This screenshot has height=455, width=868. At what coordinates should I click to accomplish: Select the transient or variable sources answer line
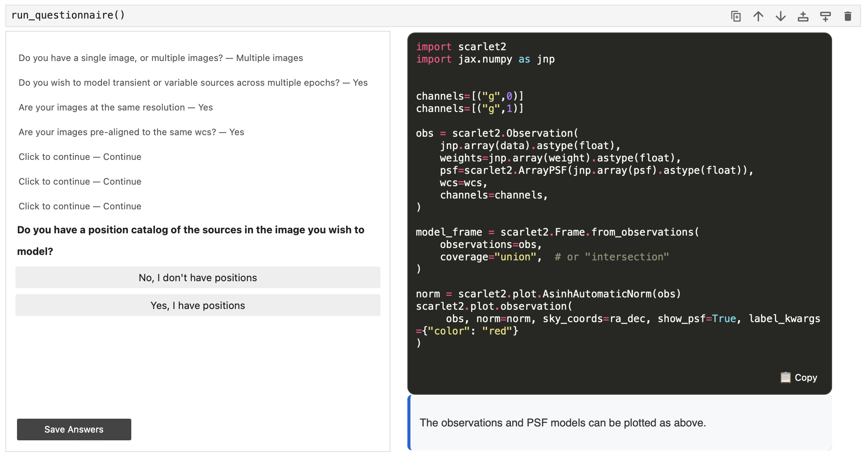click(193, 83)
